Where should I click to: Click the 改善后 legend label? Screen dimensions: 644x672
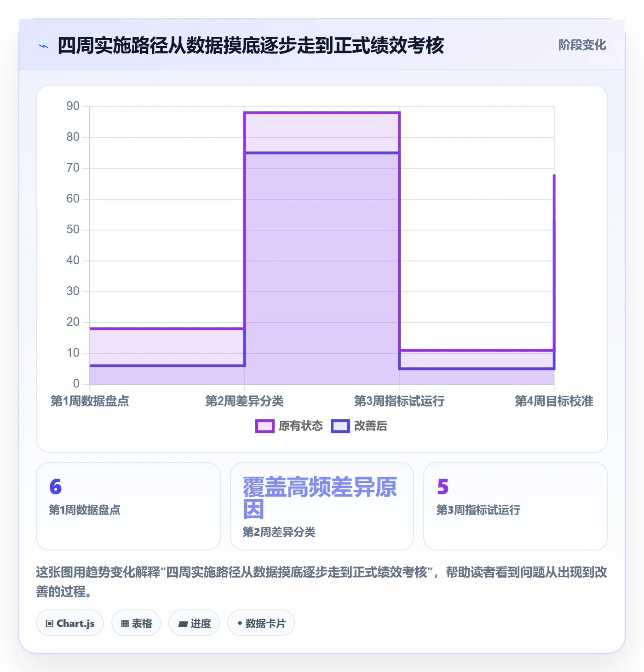click(371, 426)
